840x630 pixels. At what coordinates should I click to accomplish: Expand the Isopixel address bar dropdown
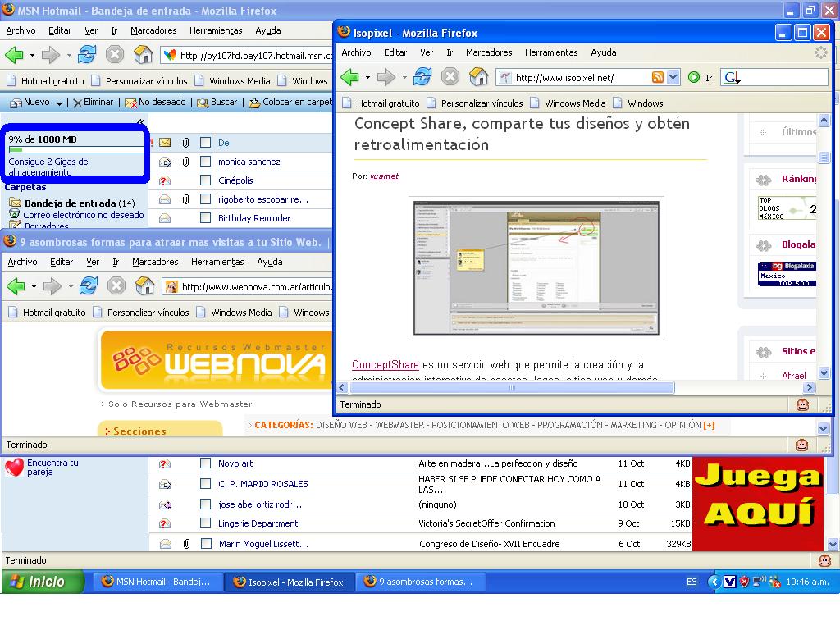click(673, 77)
